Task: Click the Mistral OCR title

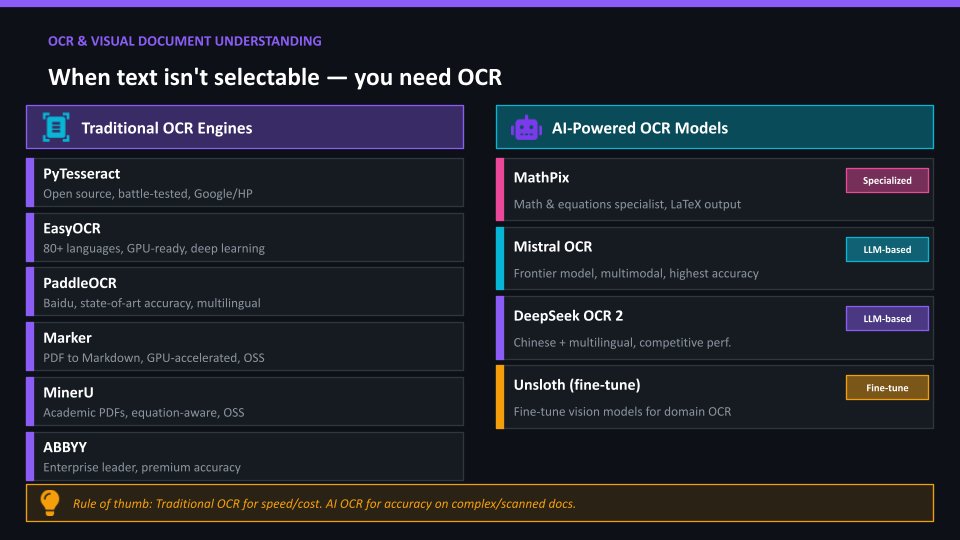Action: tap(553, 247)
